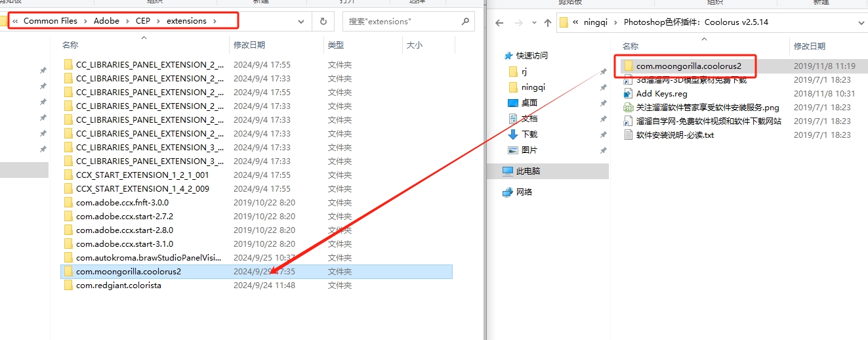The width and height of the screenshot is (868, 340).
Task: Select com.redgiant.colorista folder name
Action: point(119,286)
